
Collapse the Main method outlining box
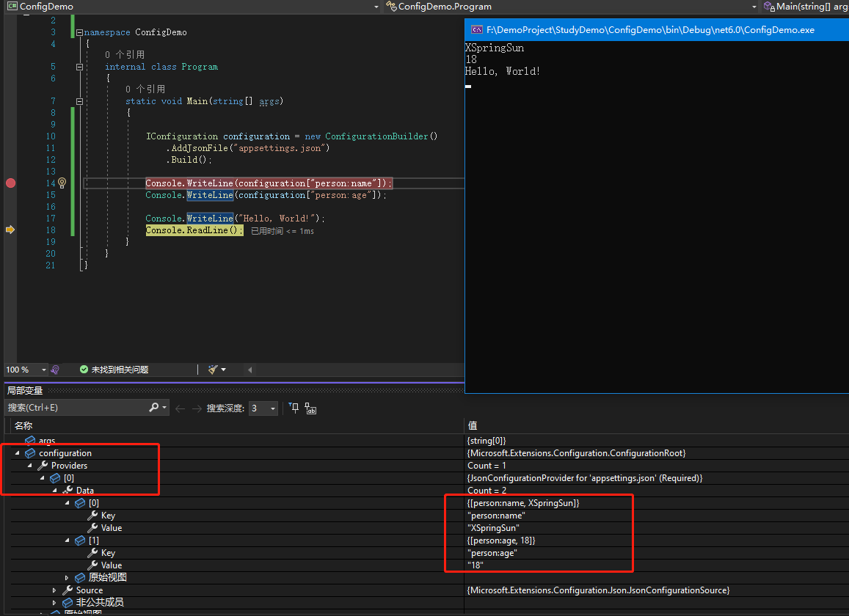(79, 101)
